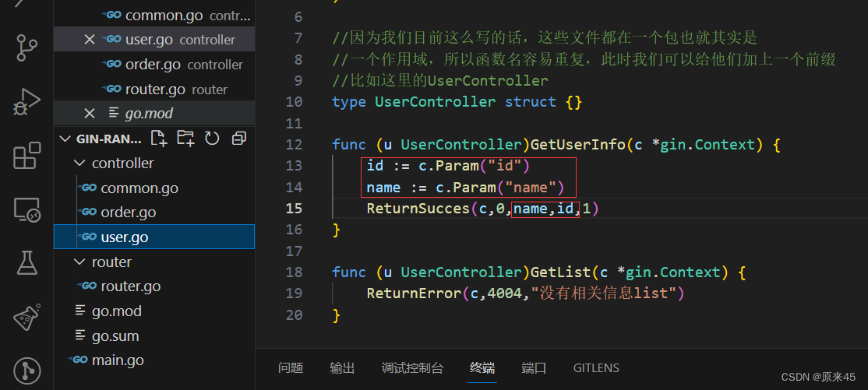Image resolution: width=868 pixels, height=390 pixels.
Task: Refresh the explorer file tree
Action: coord(212,139)
